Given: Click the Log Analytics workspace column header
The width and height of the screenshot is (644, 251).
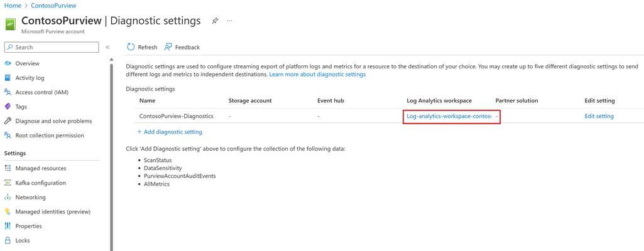Looking at the screenshot, I should tap(439, 100).
